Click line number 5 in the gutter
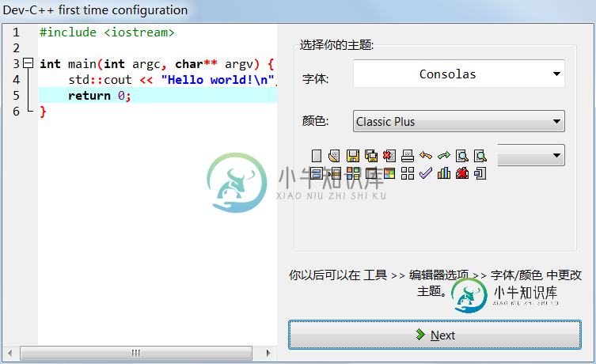The width and height of the screenshot is (596, 364). [x=16, y=96]
